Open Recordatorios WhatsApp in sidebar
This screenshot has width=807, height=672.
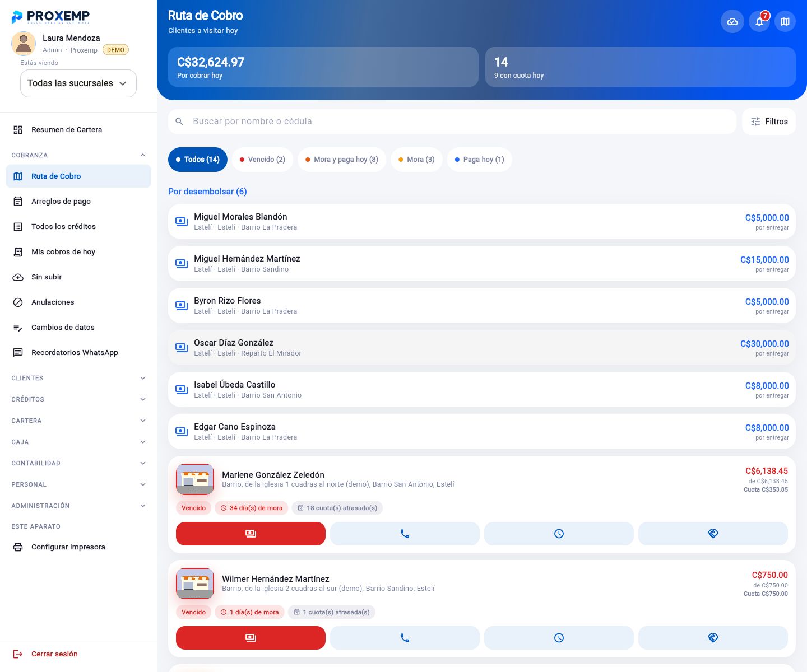(78, 353)
